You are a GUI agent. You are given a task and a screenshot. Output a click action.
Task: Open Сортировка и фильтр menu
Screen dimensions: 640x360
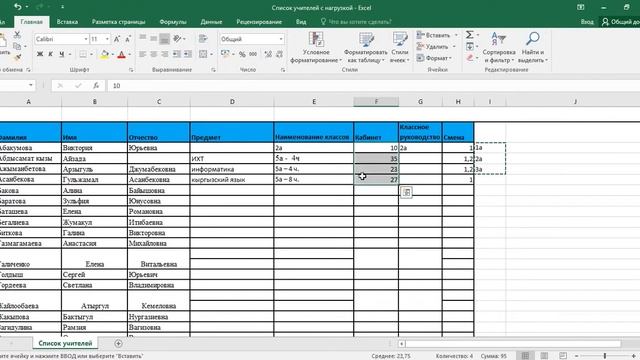(499, 47)
